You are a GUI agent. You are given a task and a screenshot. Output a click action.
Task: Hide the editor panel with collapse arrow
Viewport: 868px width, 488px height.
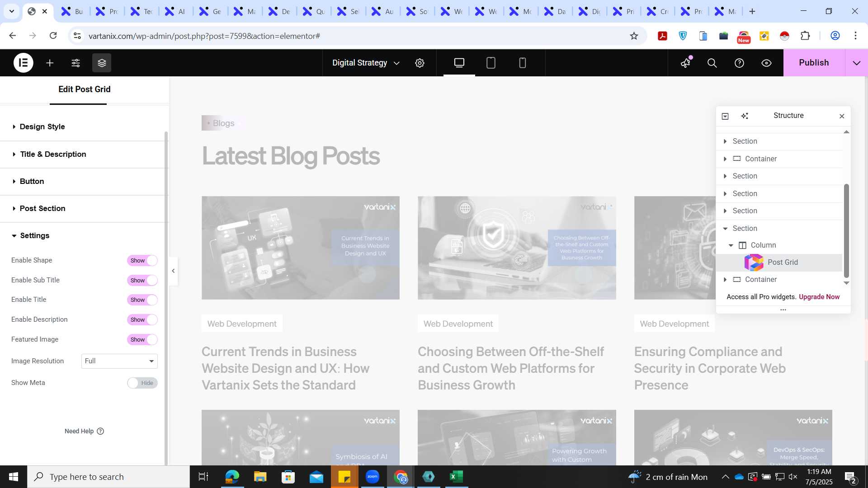(x=173, y=271)
